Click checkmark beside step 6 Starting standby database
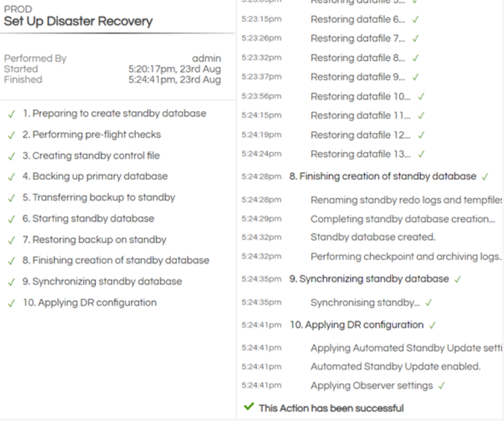Image resolution: width=504 pixels, height=421 pixels. 12,220
